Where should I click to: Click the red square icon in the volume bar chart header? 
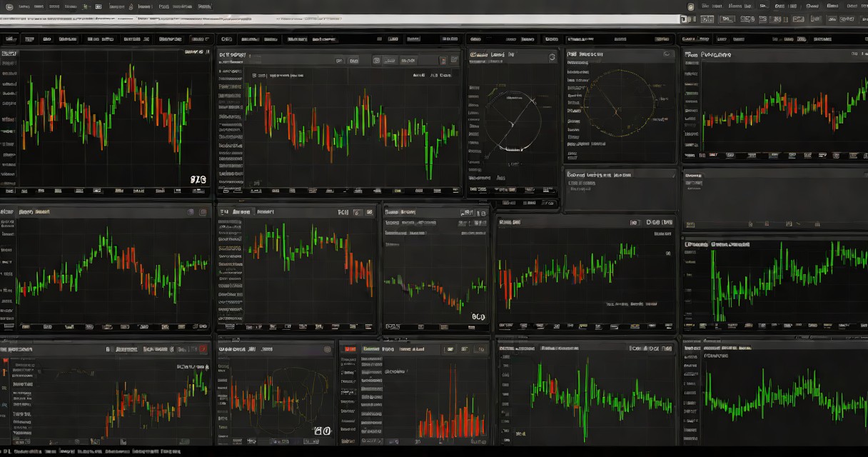point(350,349)
